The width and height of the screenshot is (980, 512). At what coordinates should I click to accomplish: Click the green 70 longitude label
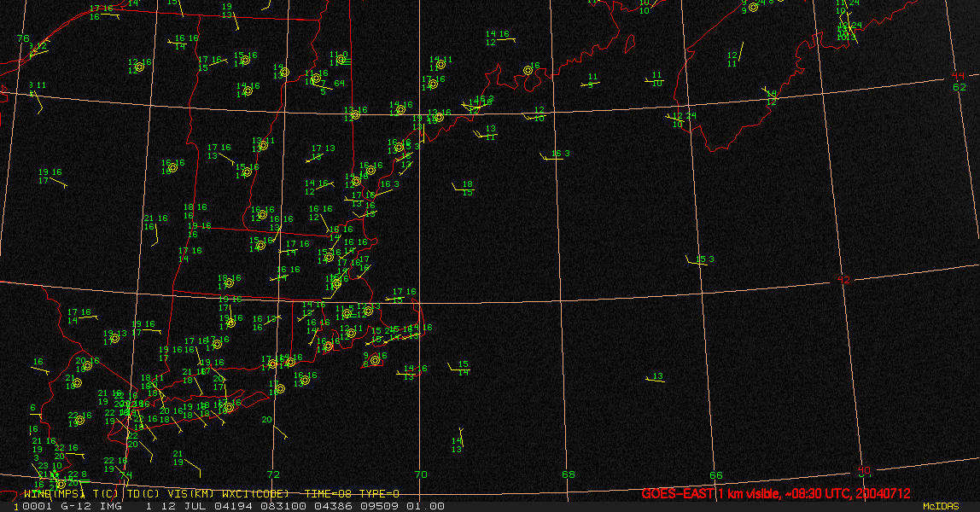tap(421, 474)
